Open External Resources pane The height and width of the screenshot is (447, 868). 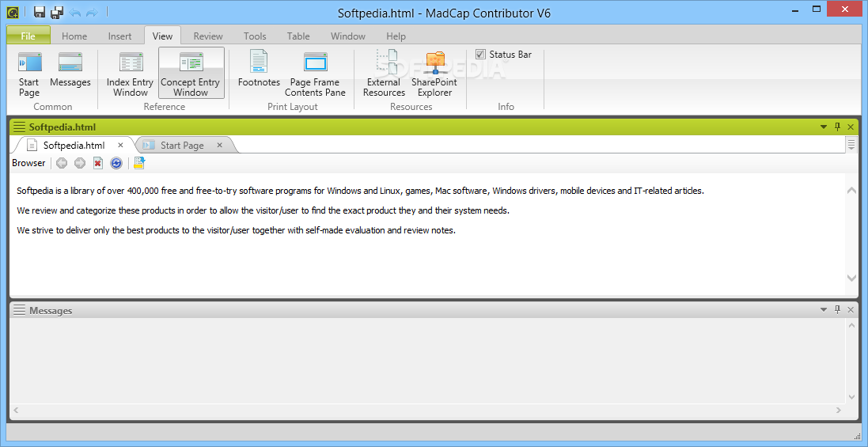coord(385,74)
